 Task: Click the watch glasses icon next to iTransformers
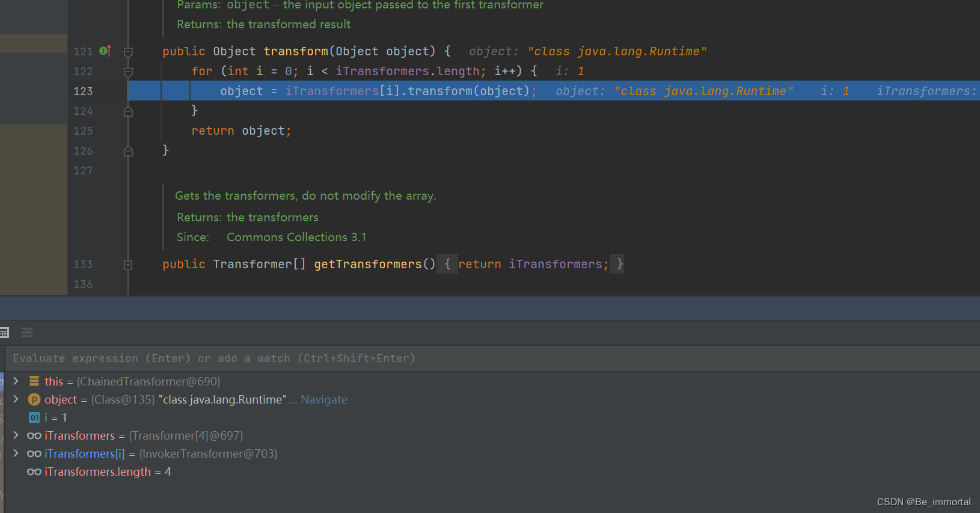34,435
